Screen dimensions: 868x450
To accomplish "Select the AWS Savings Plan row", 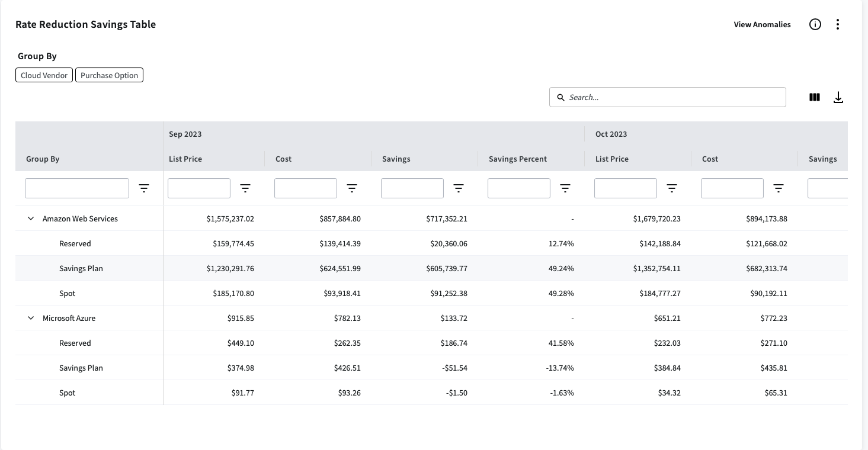I will click(x=81, y=268).
